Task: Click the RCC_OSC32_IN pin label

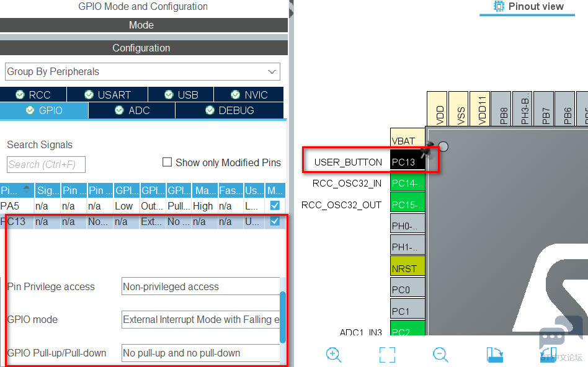Action: [x=347, y=183]
